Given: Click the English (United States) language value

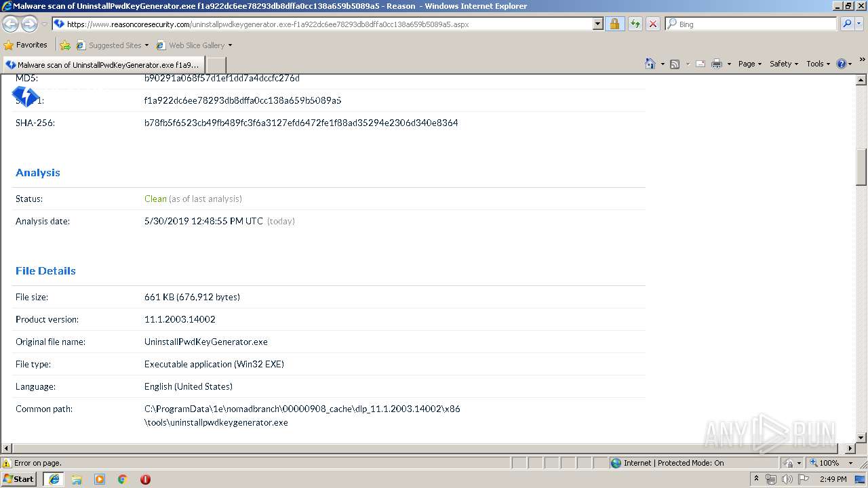Looking at the screenshot, I should pos(189,386).
